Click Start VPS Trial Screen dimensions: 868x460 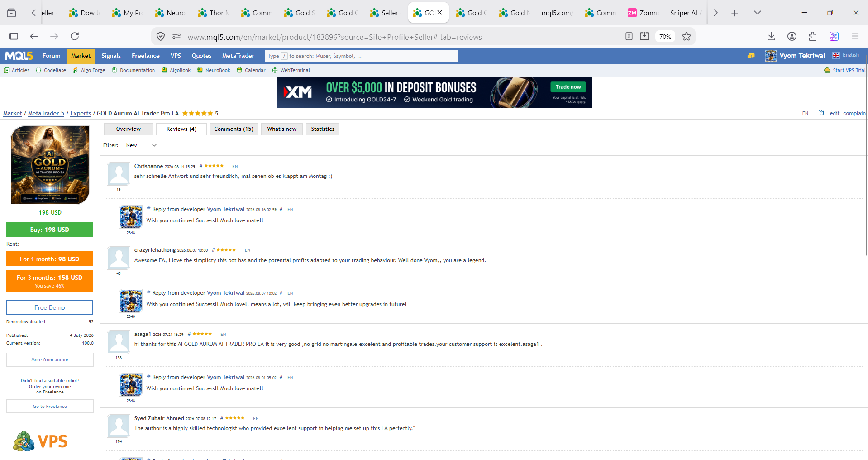click(x=845, y=70)
